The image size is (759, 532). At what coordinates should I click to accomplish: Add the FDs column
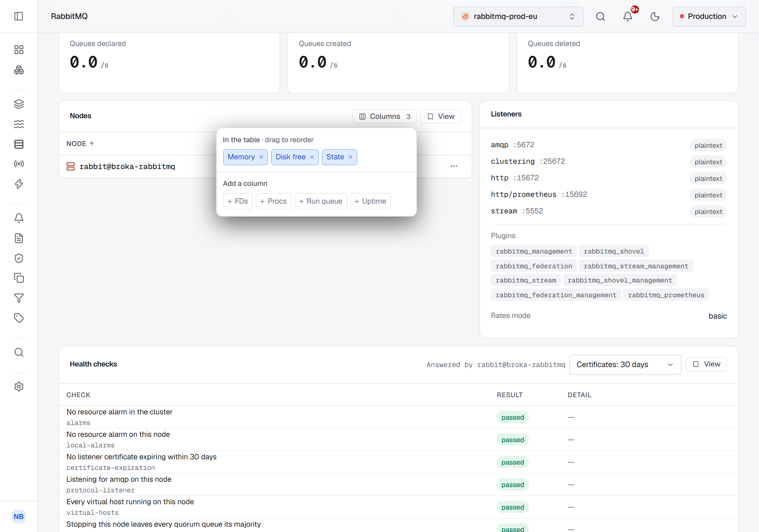(238, 201)
